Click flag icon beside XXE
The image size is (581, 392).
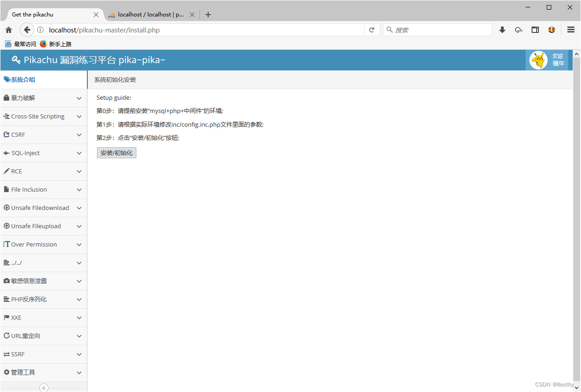(6, 317)
